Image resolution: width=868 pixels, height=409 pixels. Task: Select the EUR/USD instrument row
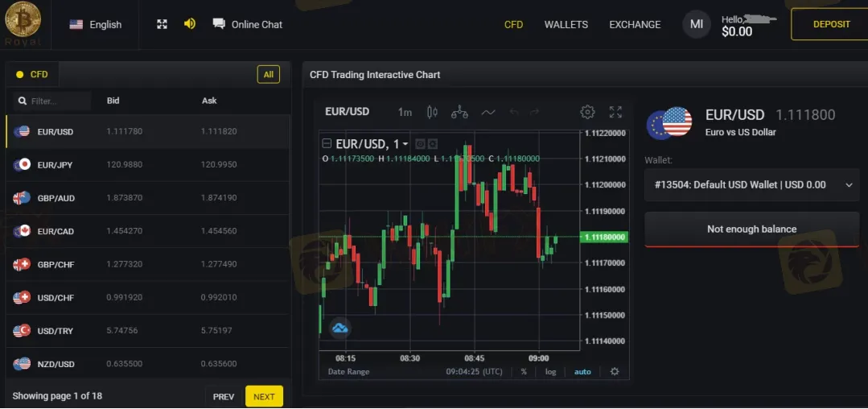click(148, 132)
